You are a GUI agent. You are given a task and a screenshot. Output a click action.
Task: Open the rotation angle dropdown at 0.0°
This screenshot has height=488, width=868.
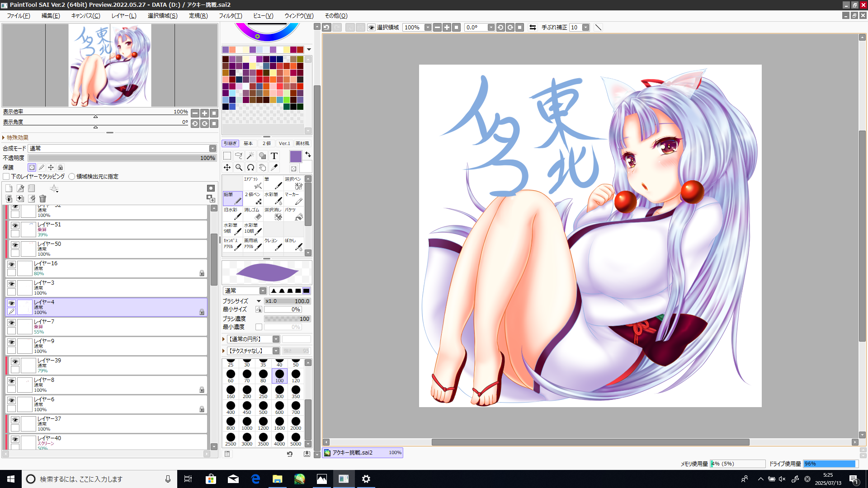click(x=491, y=28)
